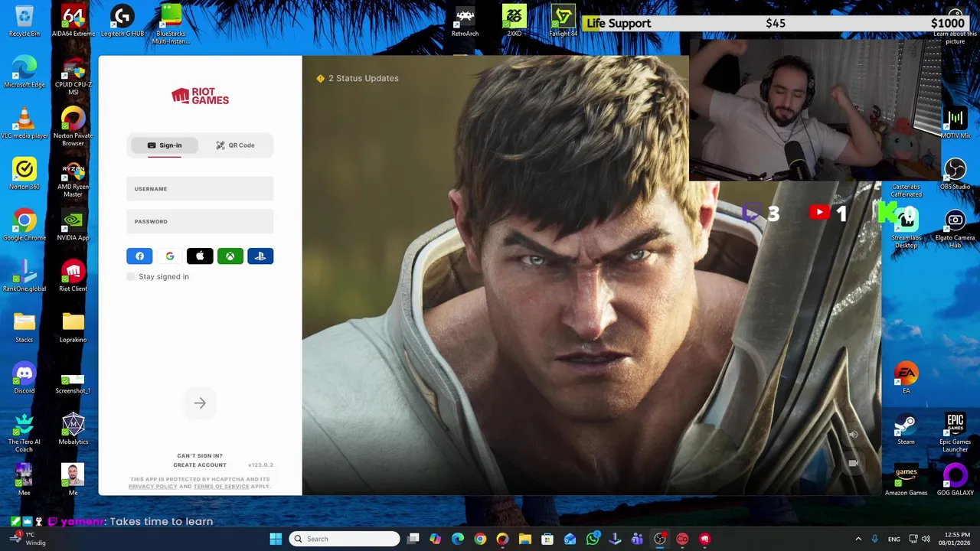Mute the Riot login background sound
This screenshot has height=551, width=980.
click(854, 435)
